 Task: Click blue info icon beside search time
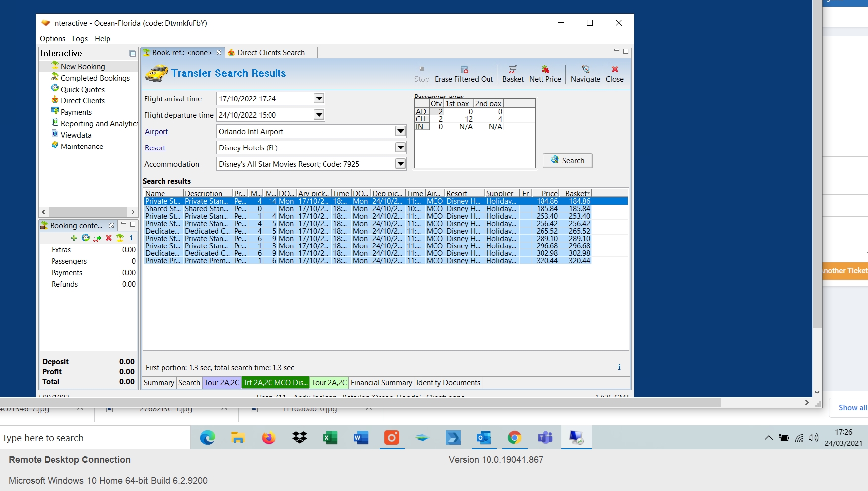click(619, 367)
